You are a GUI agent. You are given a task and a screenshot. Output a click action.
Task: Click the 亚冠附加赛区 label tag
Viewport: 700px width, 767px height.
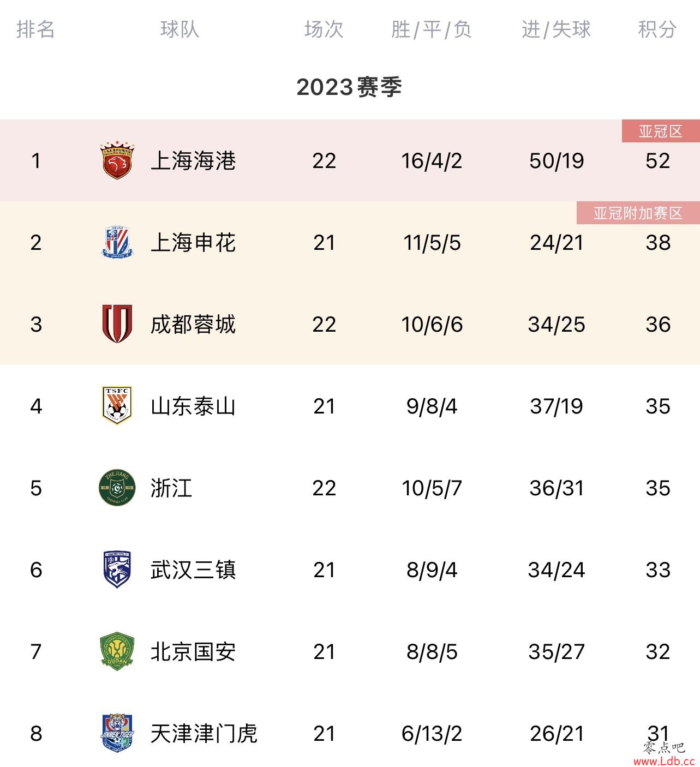[x=638, y=213]
